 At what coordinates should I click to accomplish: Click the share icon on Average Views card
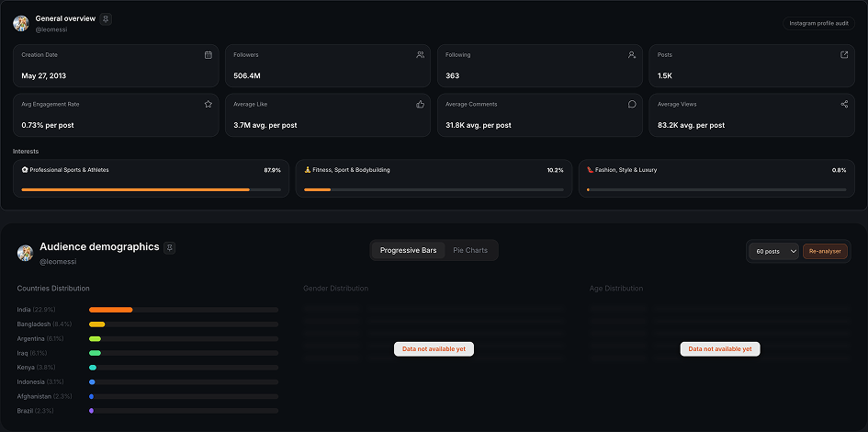844,104
